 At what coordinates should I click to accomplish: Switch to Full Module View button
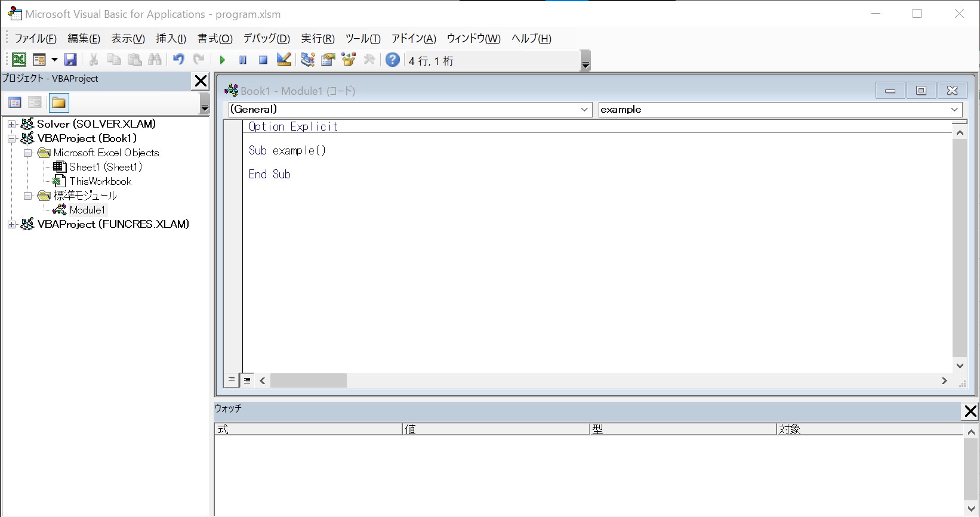[x=247, y=380]
